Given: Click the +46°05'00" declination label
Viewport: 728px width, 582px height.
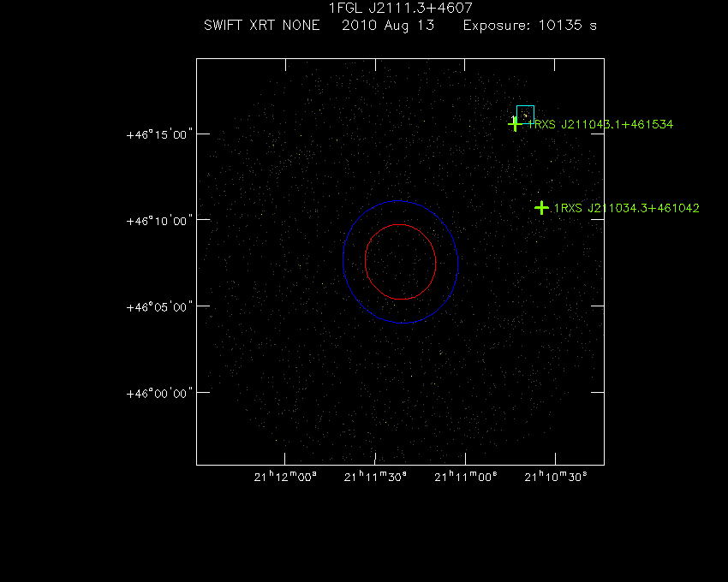Looking at the screenshot, I should (x=159, y=306).
